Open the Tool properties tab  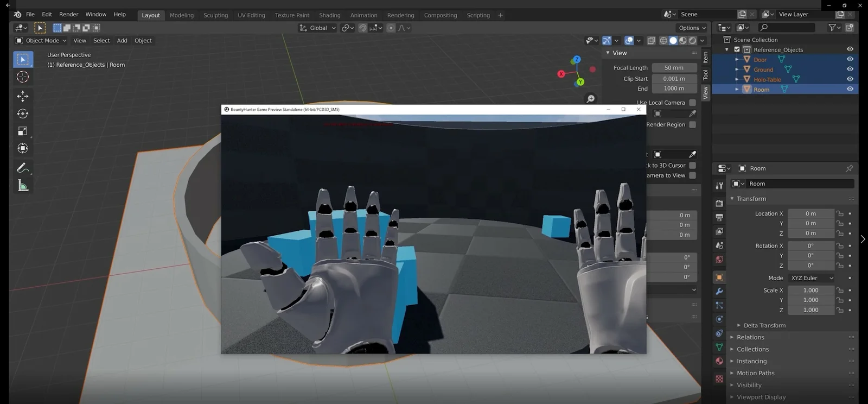click(x=719, y=185)
